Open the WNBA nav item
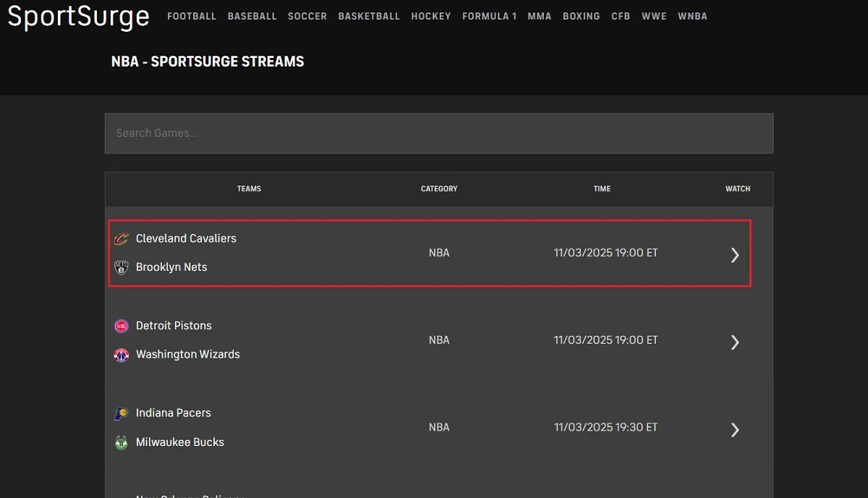This screenshot has width=868, height=498. pyautogui.click(x=692, y=16)
